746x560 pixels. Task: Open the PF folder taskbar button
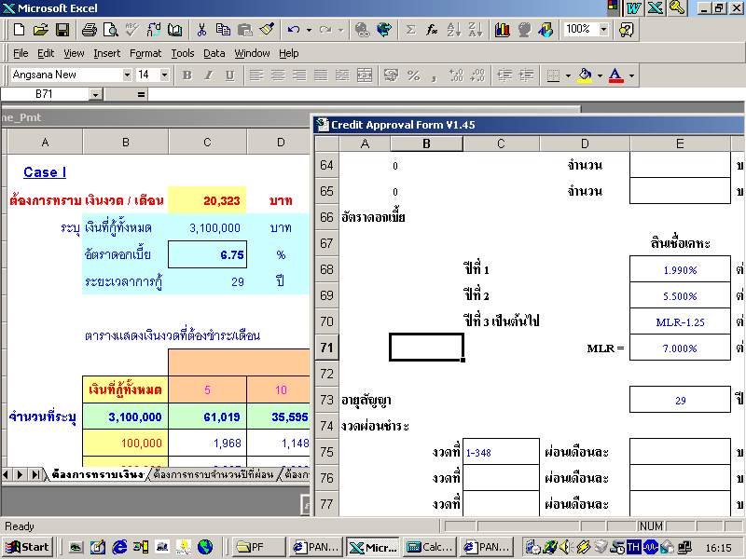point(259,547)
